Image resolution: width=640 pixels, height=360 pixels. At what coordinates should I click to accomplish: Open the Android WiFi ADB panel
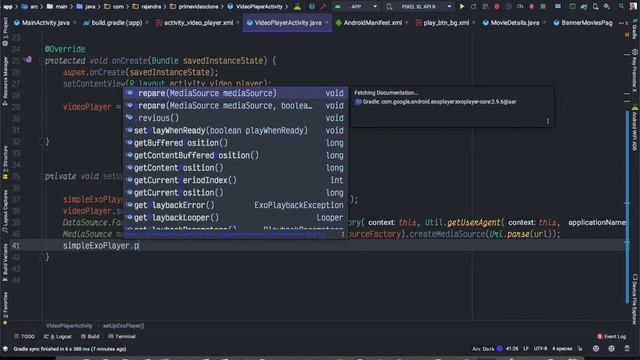click(634, 128)
